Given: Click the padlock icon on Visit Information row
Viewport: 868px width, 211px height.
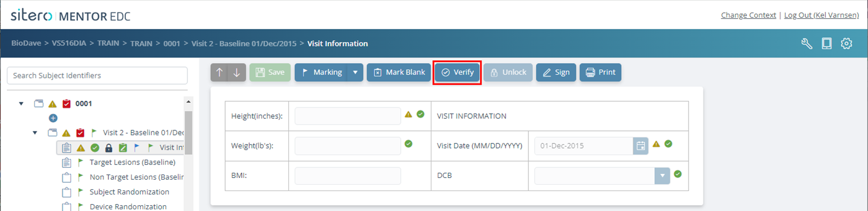Looking at the screenshot, I should click(x=109, y=147).
